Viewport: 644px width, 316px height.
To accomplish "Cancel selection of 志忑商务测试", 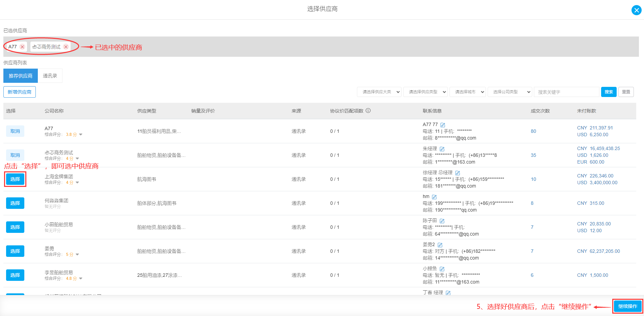I will [x=15, y=155].
